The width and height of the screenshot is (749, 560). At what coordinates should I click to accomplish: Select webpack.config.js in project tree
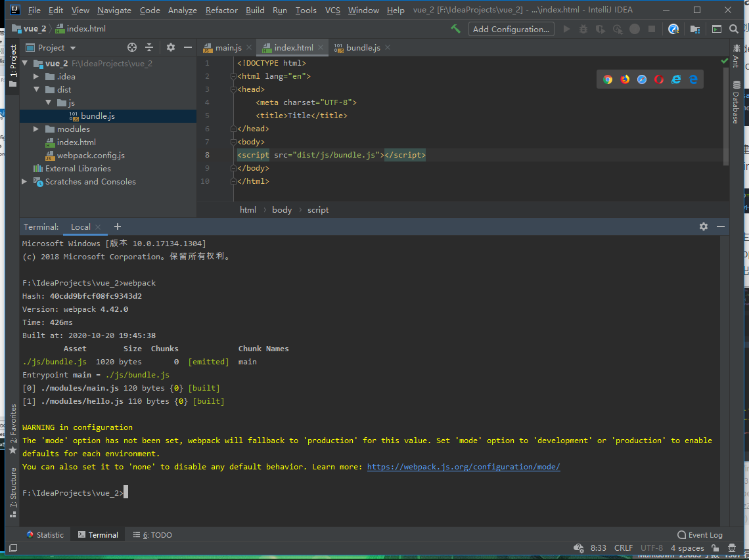click(x=91, y=155)
